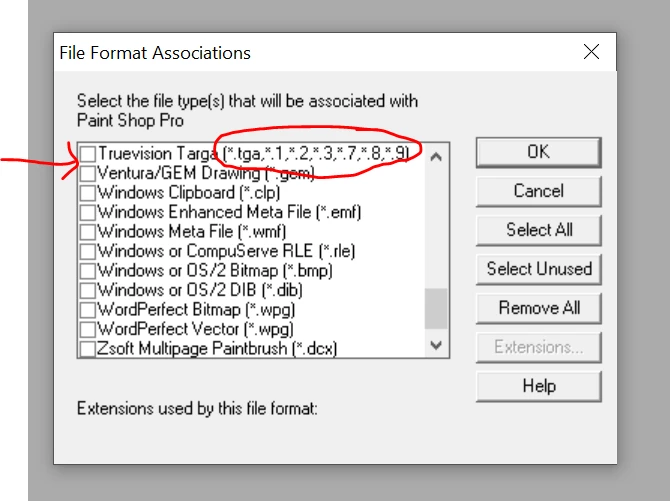Select 'Windows Clipboard (*.clp)' text
The width and height of the screenshot is (670, 501).
[x=189, y=193]
